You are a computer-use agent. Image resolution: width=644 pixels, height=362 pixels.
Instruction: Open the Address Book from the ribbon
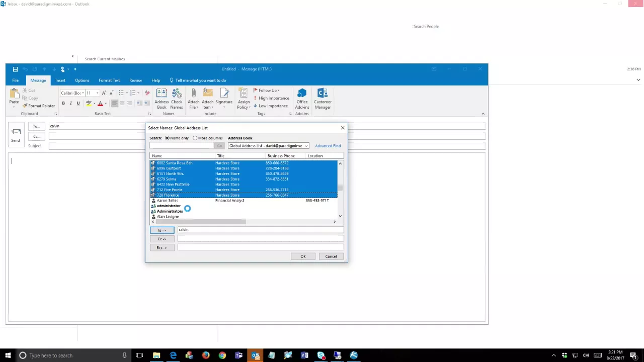pyautogui.click(x=162, y=99)
